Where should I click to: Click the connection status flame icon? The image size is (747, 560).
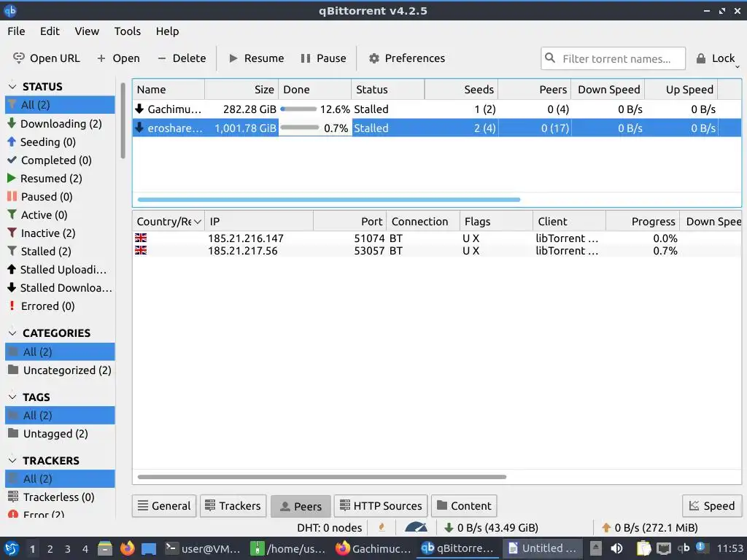(x=382, y=527)
